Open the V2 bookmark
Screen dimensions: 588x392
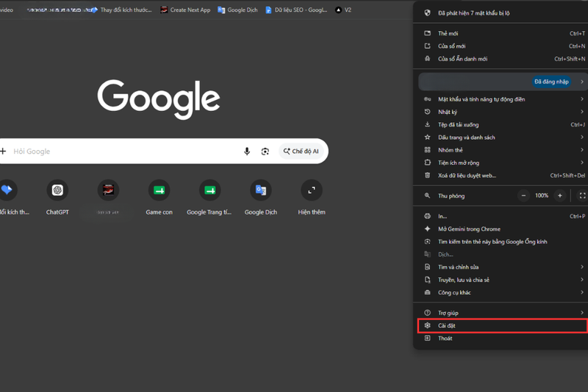343,10
